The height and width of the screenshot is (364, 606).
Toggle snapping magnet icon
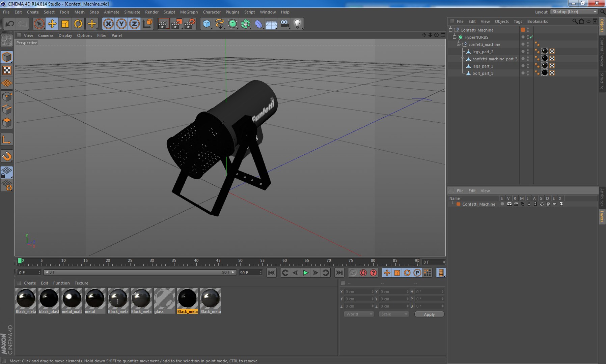7,156
